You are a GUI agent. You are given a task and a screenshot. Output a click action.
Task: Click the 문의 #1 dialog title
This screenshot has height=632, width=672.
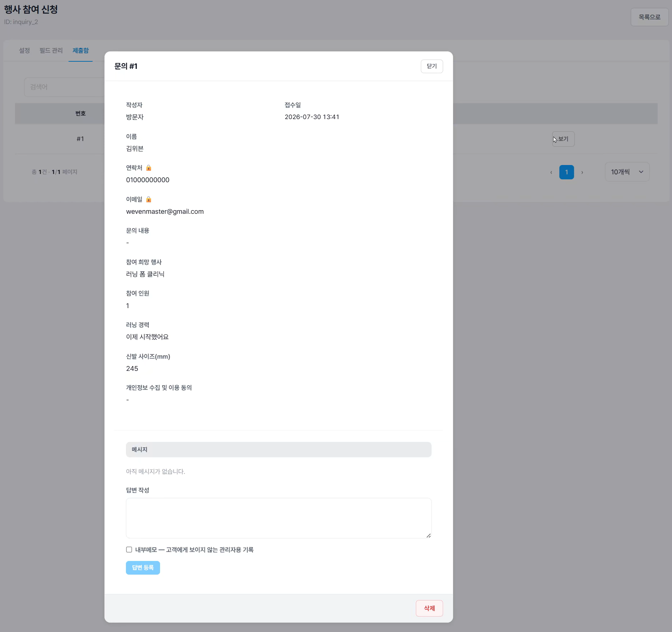[x=126, y=66]
